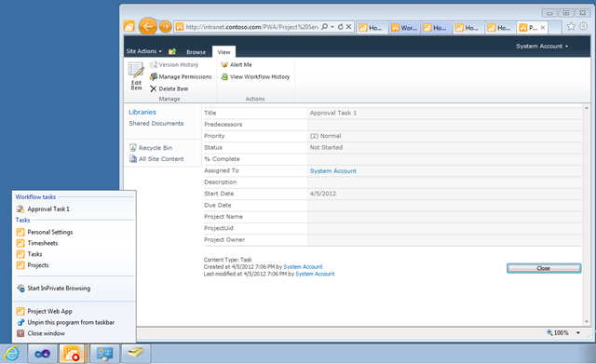This screenshot has height=364, width=596.
Task: Click the Manage Permissions icon
Action: click(154, 76)
